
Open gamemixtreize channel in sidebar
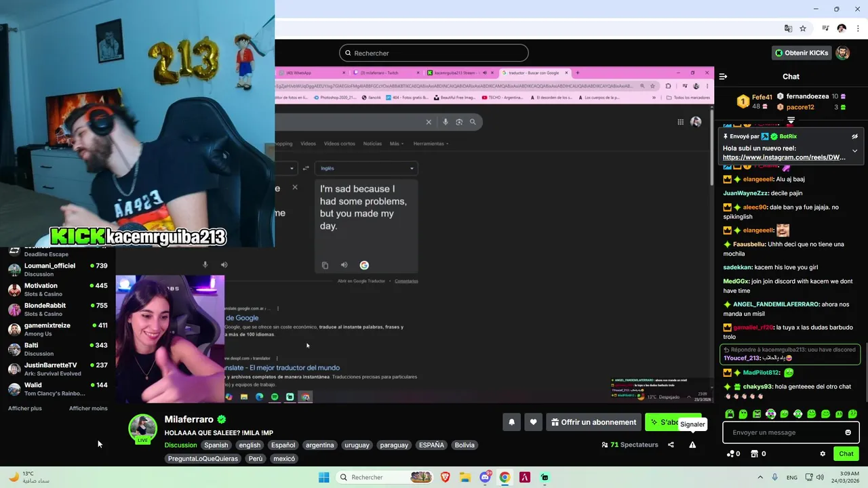58,329
